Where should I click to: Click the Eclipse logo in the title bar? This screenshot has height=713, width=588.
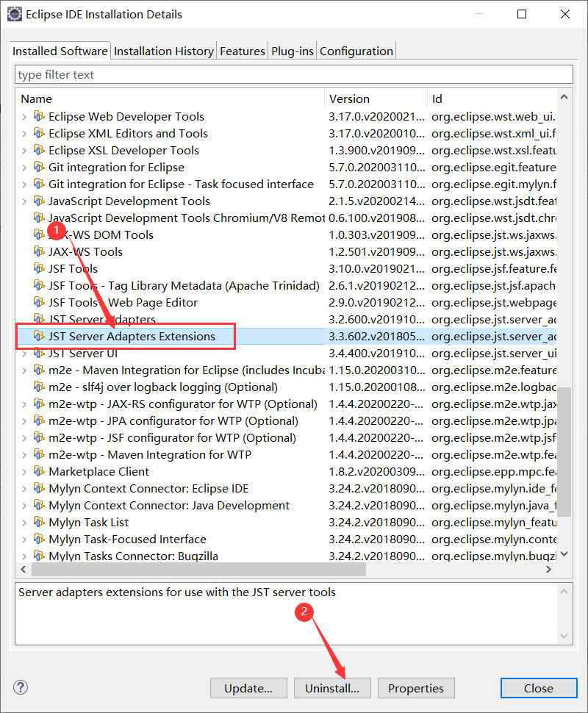(15, 14)
